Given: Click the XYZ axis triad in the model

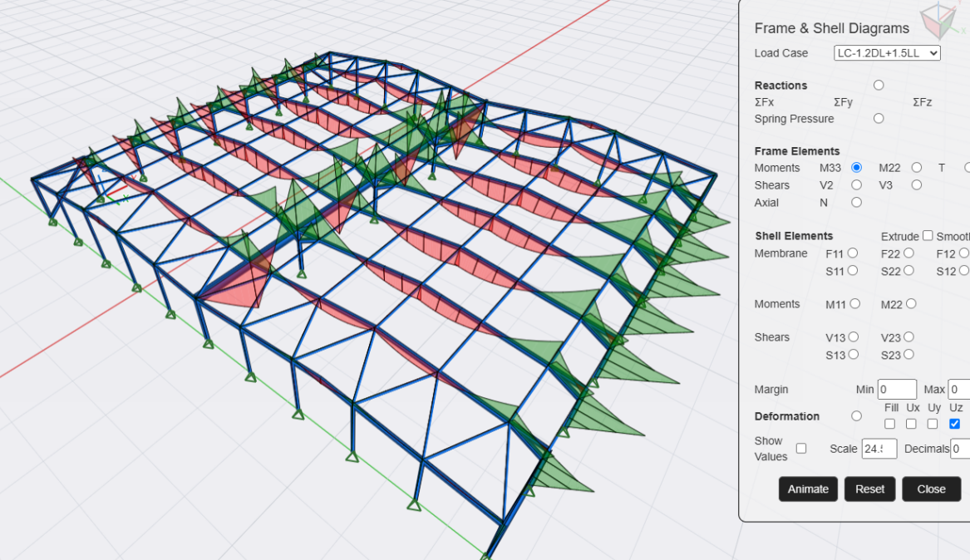Looking at the screenshot, I should [113, 187].
